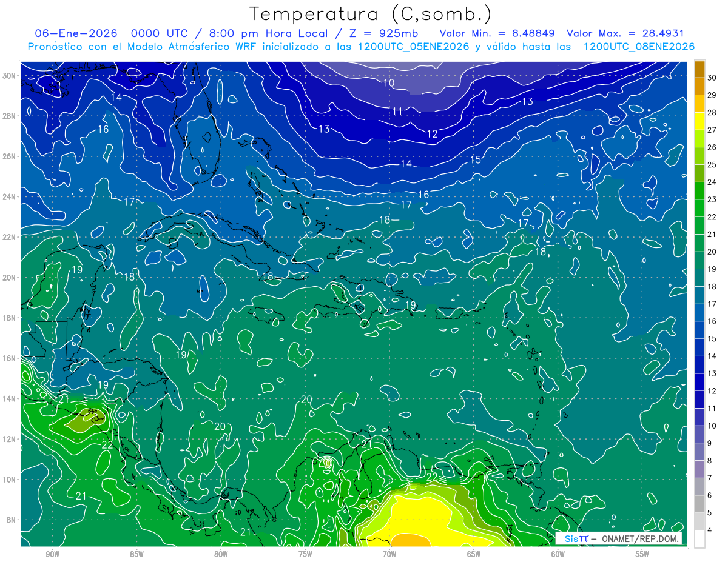728x562 pixels.
Task: Click the '16N' latitude axis label
Action: pyautogui.click(x=9, y=358)
